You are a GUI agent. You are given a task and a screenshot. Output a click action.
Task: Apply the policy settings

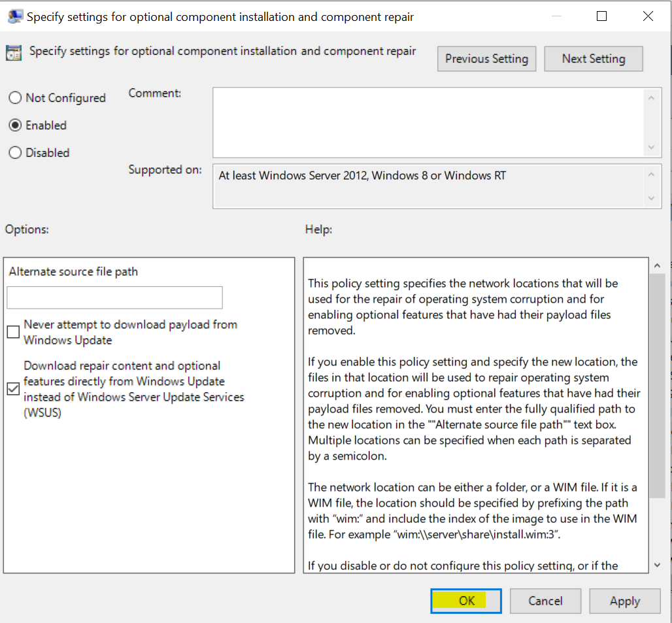[624, 601]
